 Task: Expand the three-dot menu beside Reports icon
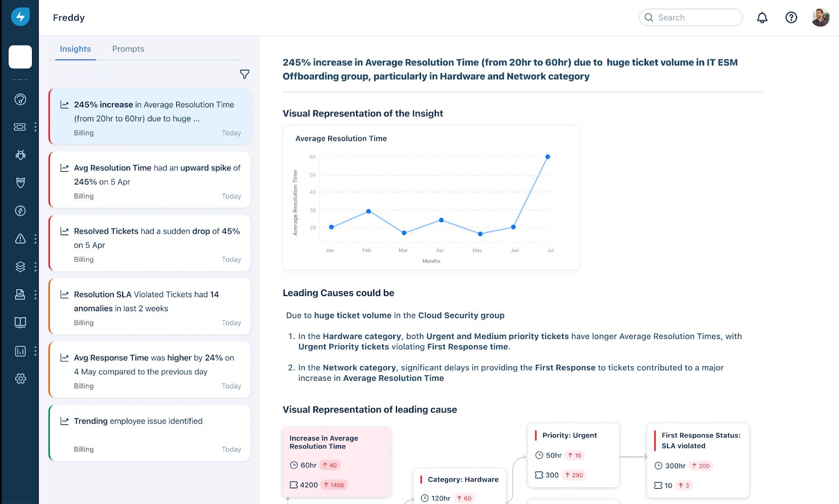pyautogui.click(x=35, y=351)
